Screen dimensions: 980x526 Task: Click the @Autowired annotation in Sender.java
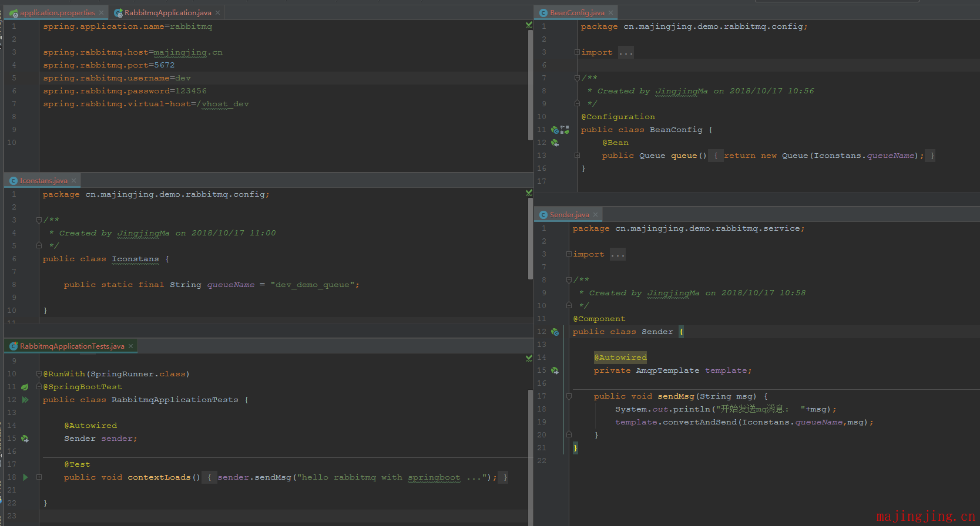click(620, 358)
